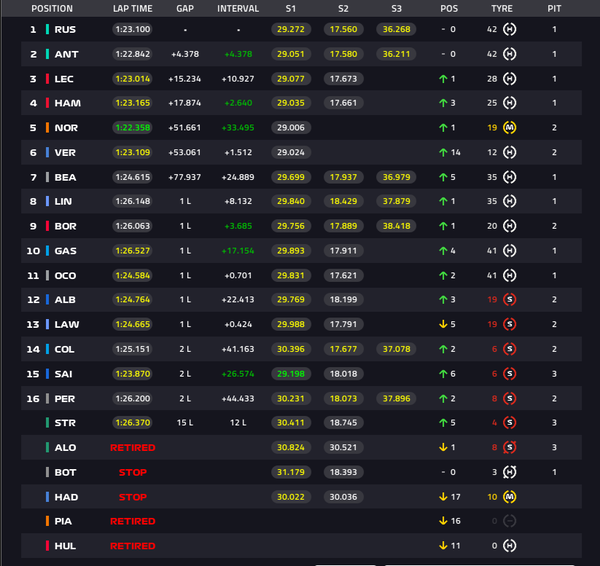Click LEC red team color bar
This screenshot has width=600, height=566.
47,78
